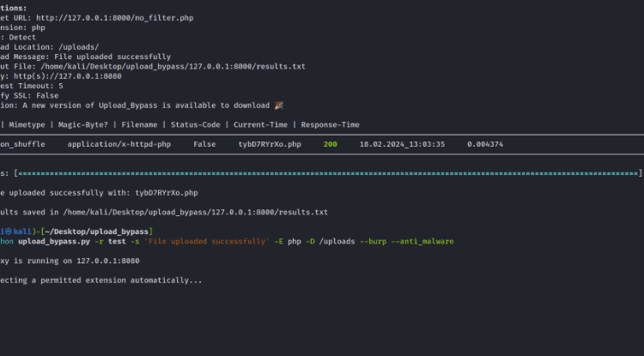This screenshot has width=644, height=356.
Task: Click the teal progress bar
Action: [x=328, y=173]
